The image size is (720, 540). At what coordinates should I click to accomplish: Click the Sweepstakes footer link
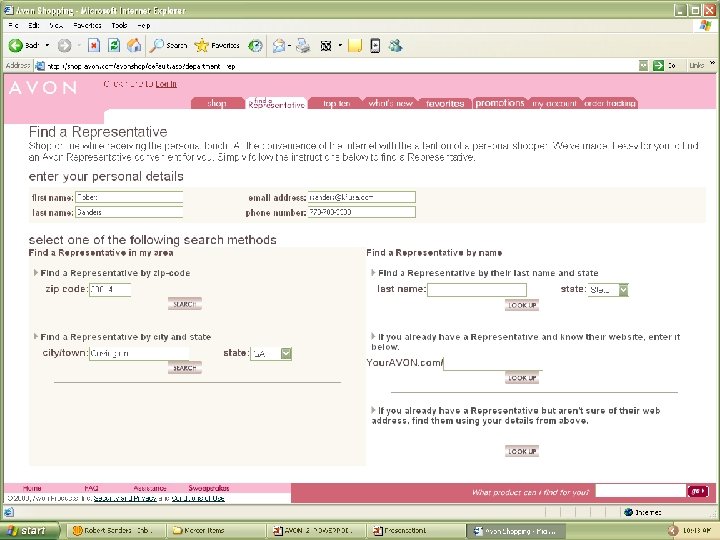pyautogui.click(x=208, y=488)
